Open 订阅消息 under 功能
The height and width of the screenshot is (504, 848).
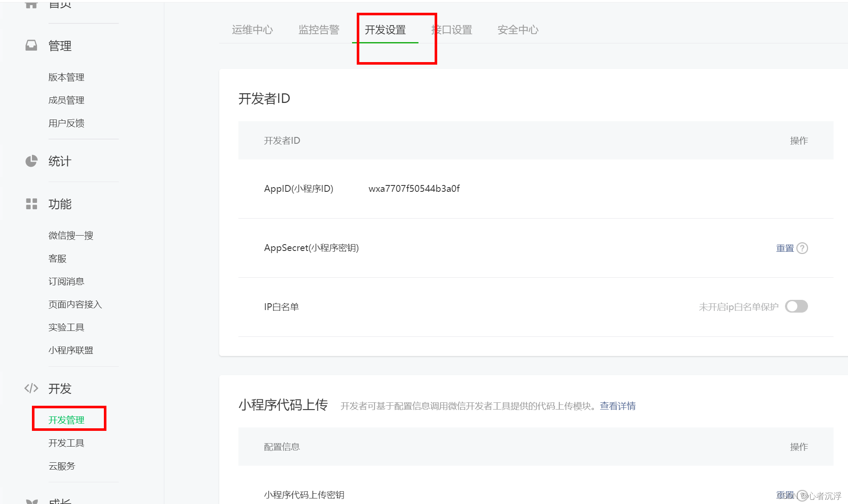[66, 281]
